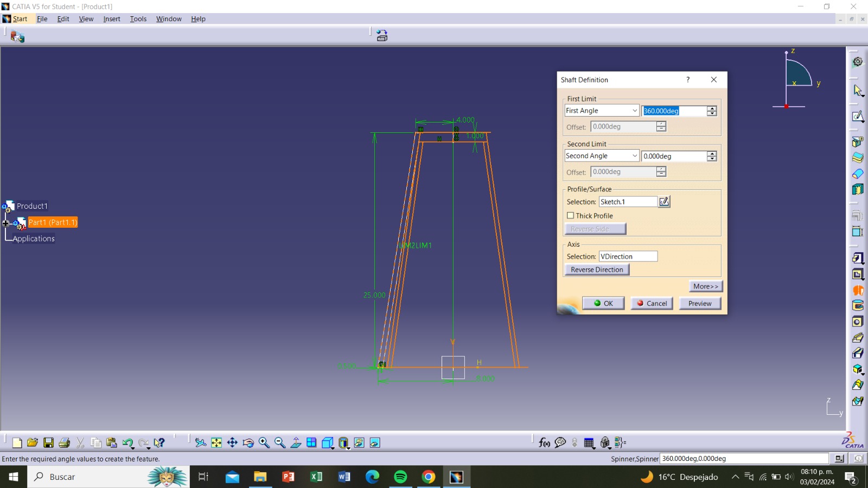Screen dimensions: 868x488
Task: Select Applications in the specification tree
Action: click(34, 239)
